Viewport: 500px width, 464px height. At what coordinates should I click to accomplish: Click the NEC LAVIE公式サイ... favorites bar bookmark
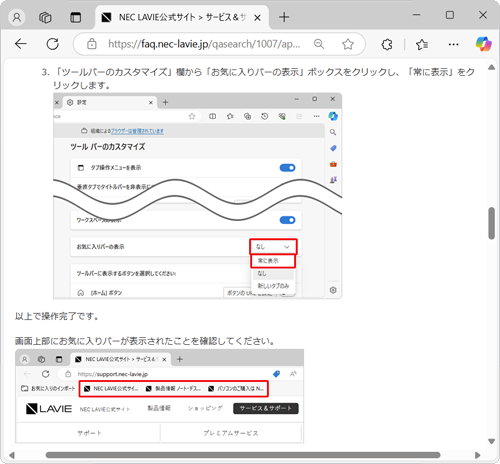(111, 389)
